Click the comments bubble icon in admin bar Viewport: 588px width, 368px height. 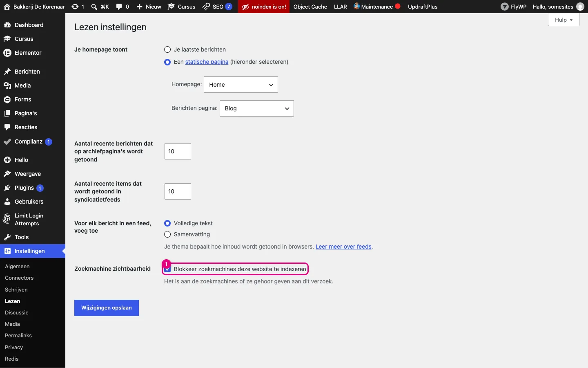[x=119, y=7]
